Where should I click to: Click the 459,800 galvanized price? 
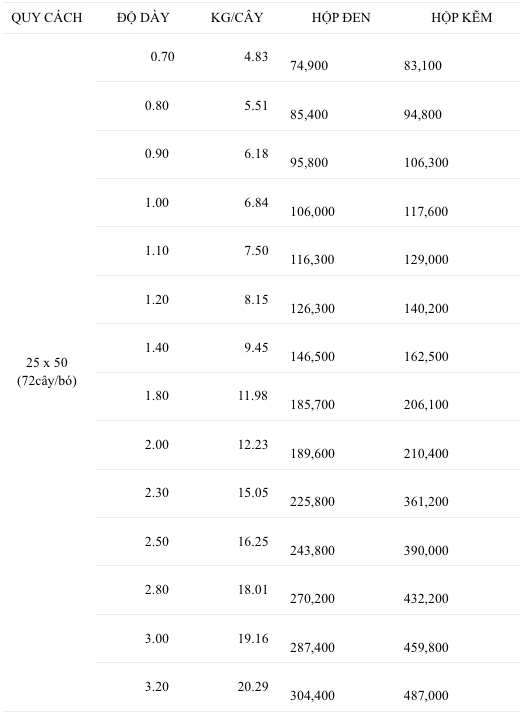click(426, 648)
